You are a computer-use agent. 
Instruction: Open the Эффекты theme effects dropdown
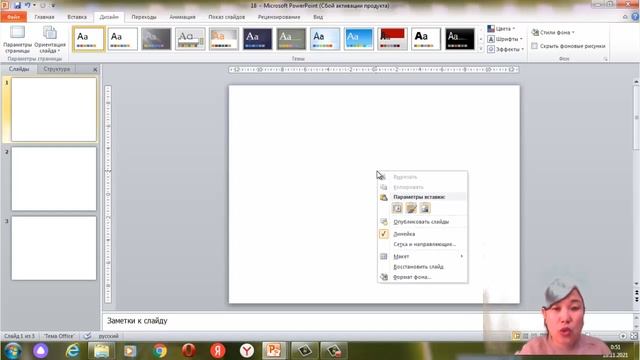point(505,49)
